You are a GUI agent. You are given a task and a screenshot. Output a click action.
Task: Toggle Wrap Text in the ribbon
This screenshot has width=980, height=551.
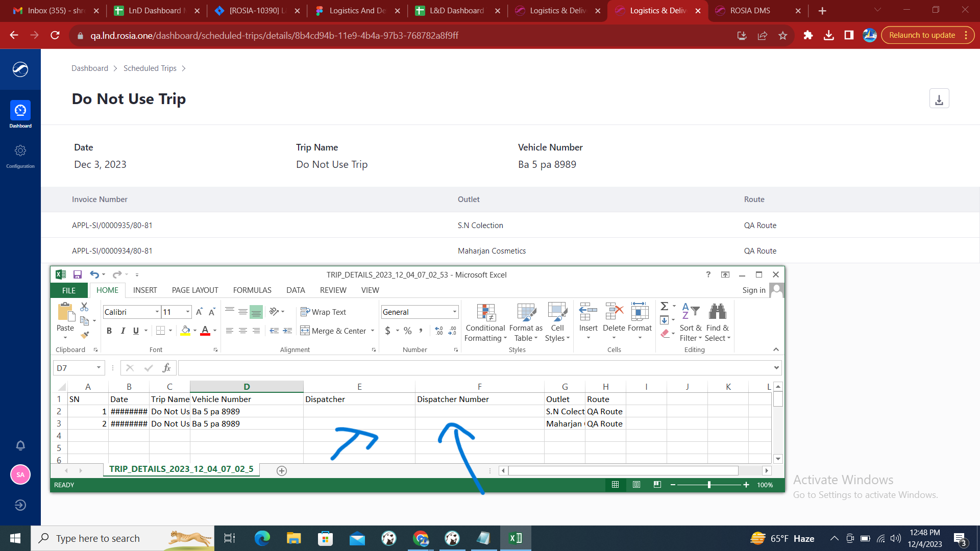[324, 312]
